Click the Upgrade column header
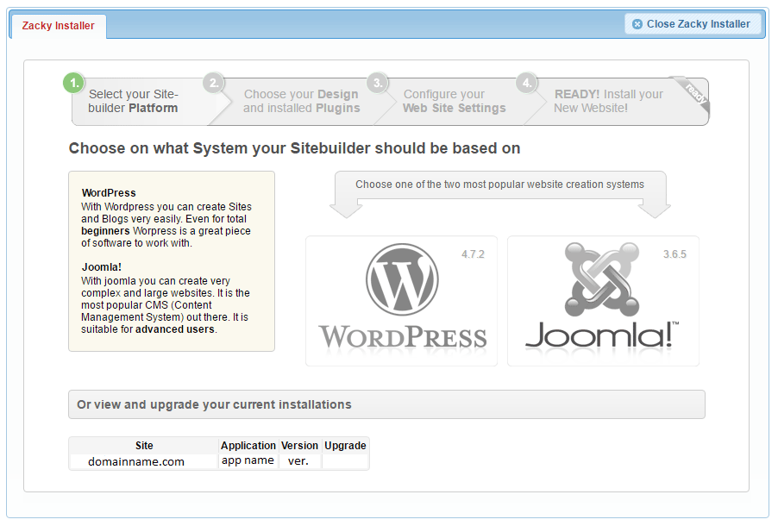 pyautogui.click(x=345, y=446)
